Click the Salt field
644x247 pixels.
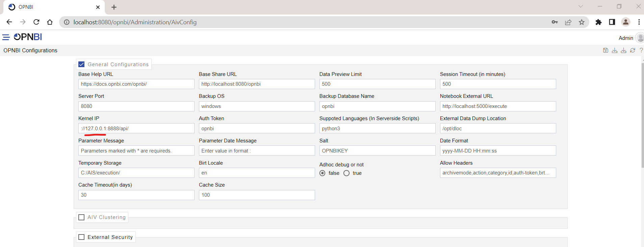(378, 150)
